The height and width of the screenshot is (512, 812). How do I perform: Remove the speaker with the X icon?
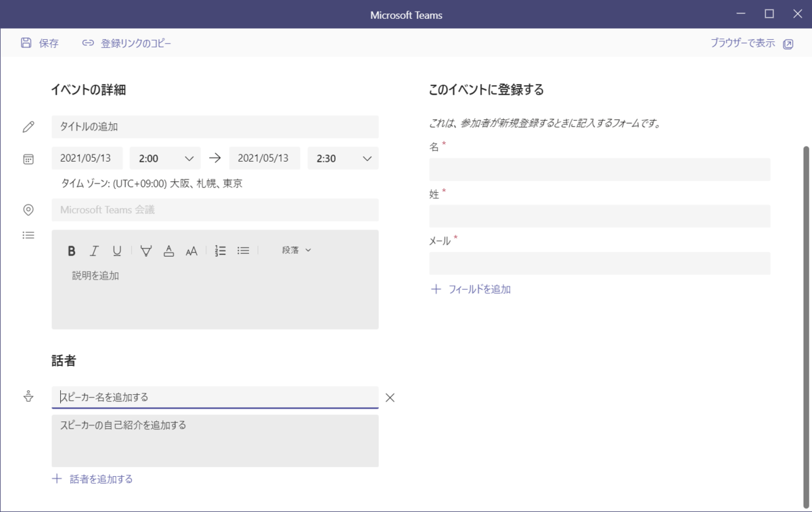click(x=390, y=398)
